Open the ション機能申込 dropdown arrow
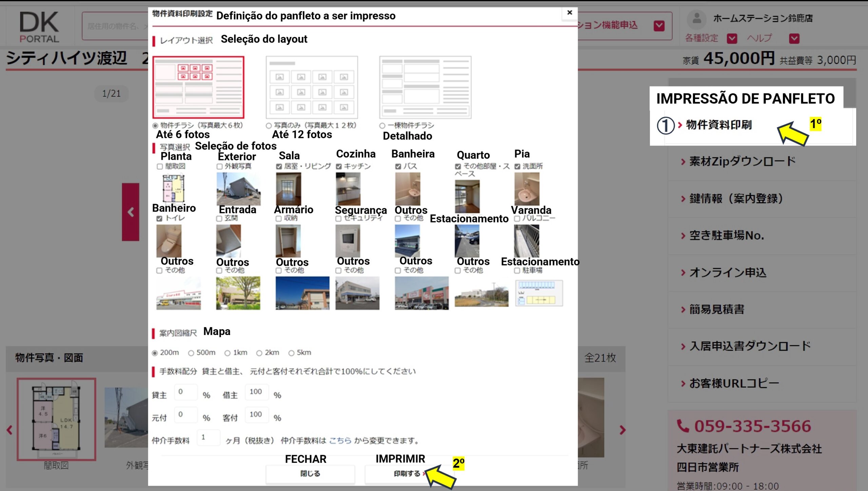Viewport: 868px width, 491px height. (659, 26)
